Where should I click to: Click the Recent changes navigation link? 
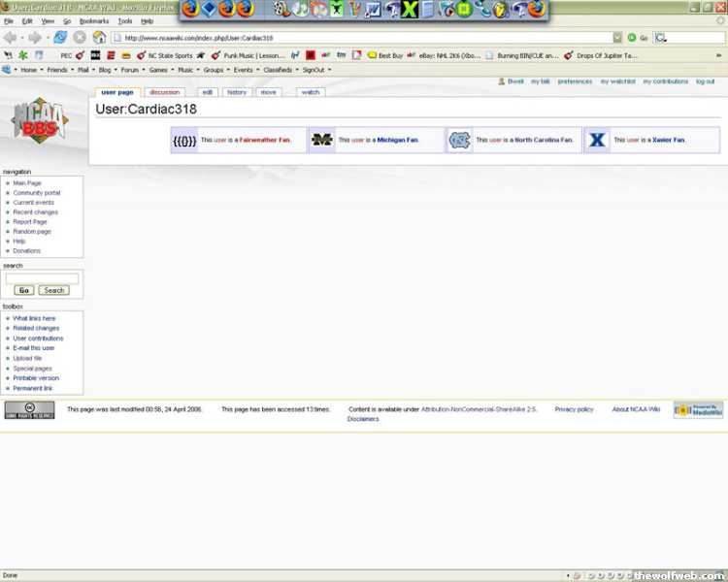(35, 212)
